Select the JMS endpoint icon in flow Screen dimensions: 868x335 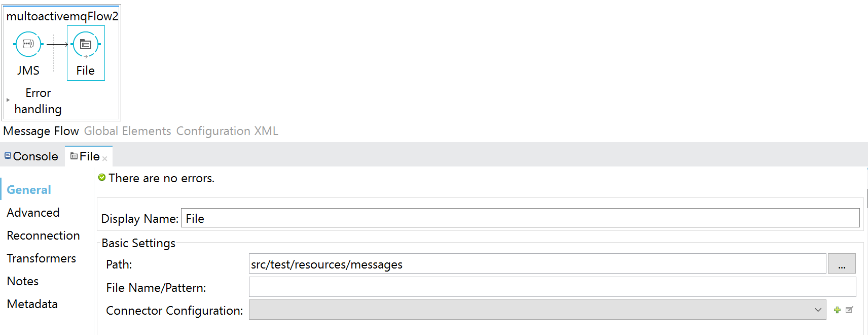(28, 44)
